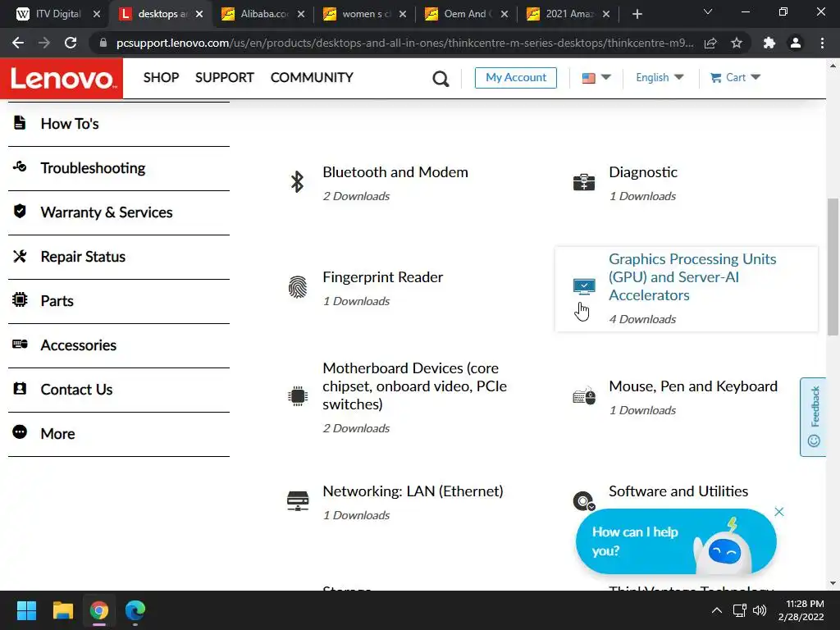Screen dimensions: 840x630
Task: Open Graphics Processing Units downloads link
Action: click(692, 277)
